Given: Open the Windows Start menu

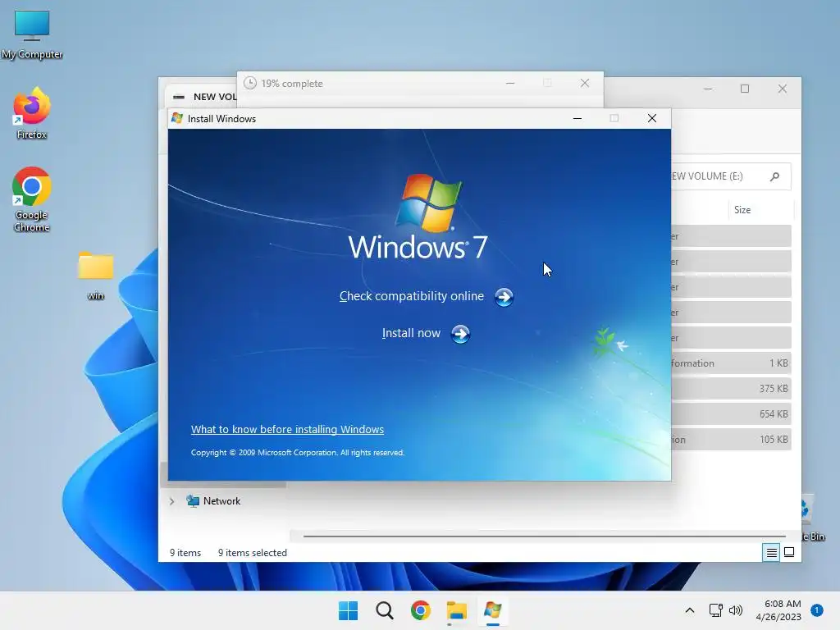Looking at the screenshot, I should click(348, 610).
